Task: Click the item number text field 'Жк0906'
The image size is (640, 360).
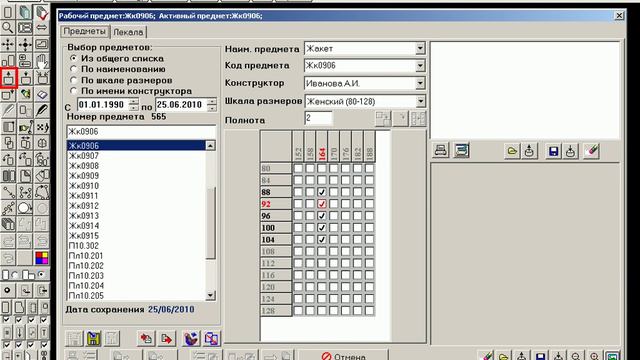Action: click(141, 131)
